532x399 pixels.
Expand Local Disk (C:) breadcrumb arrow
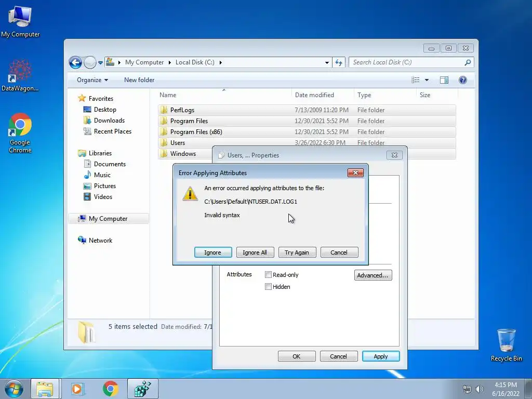220,62
